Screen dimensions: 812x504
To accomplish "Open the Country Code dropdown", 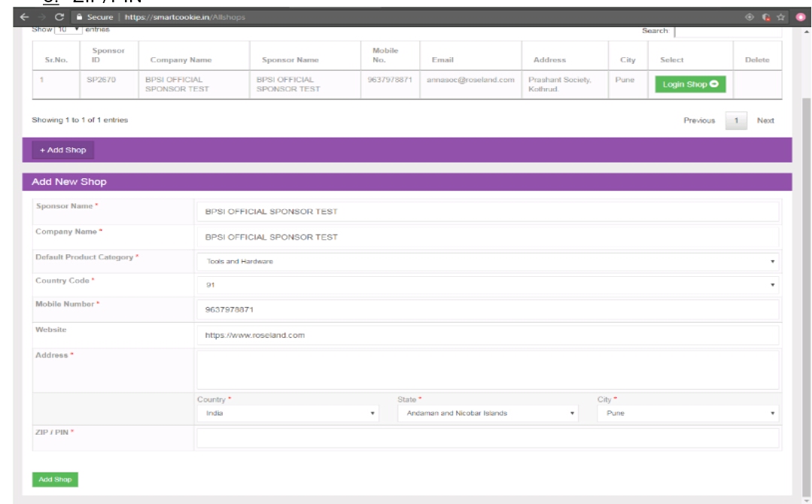I will [x=487, y=286].
